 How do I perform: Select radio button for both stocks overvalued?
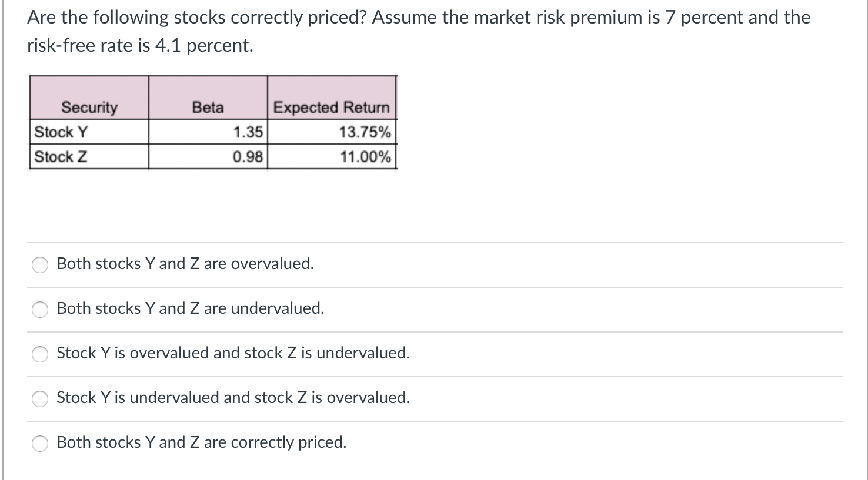tap(40, 265)
